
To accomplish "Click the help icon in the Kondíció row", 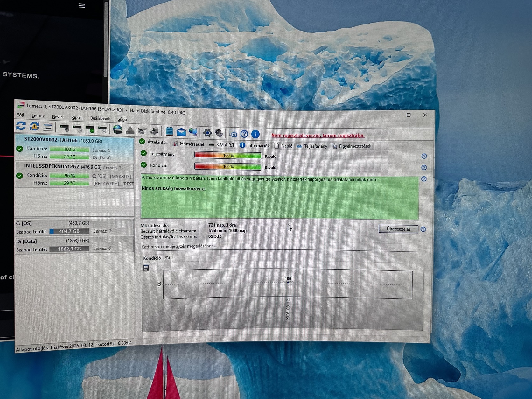I will pos(424,168).
